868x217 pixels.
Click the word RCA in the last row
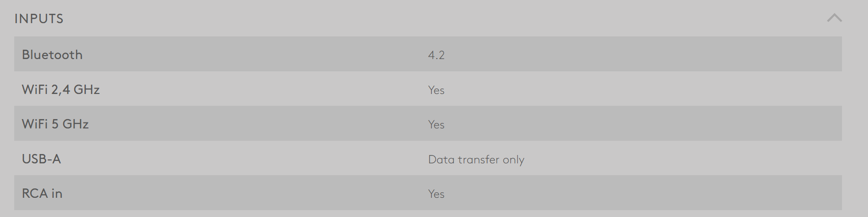click(34, 193)
